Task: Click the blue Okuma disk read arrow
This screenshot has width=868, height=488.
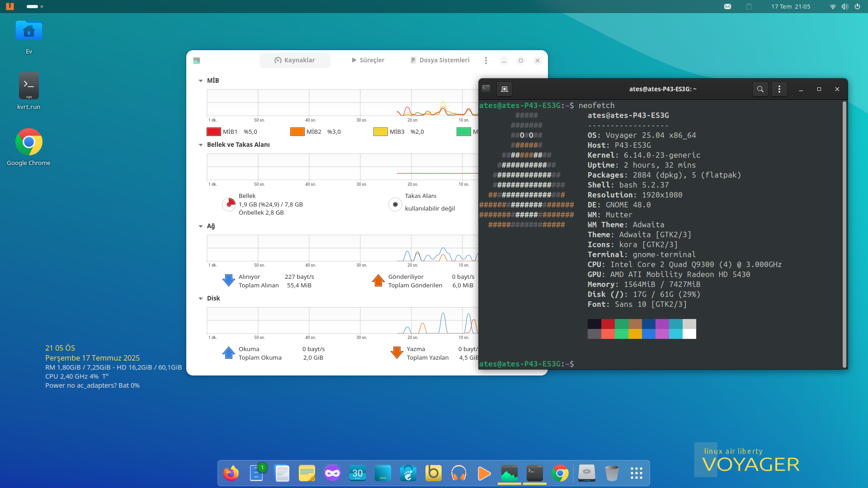Action: click(229, 353)
